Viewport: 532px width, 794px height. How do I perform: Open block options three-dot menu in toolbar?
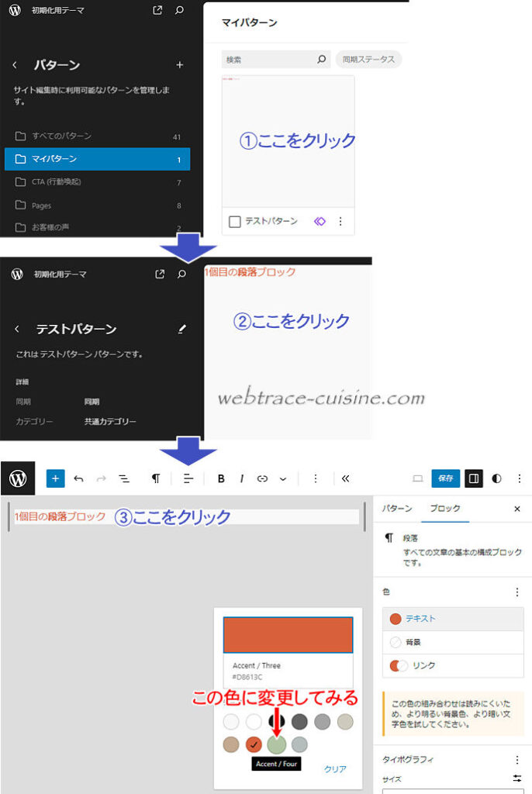[x=315, y=478]
